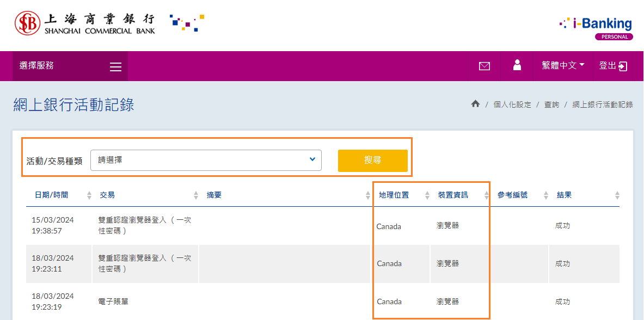
Task: Click the Shanghai Commercial Bank logo
Action: [x=85, y=23]
